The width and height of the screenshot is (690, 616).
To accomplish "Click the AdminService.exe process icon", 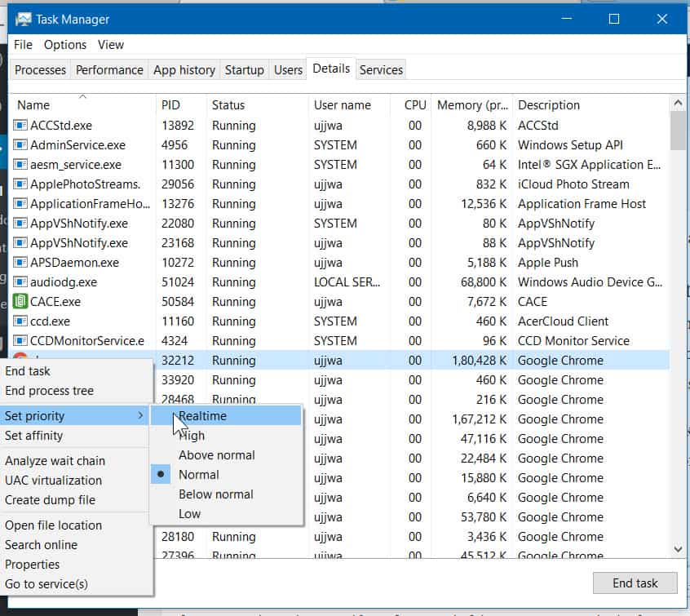I will point(20,145).
